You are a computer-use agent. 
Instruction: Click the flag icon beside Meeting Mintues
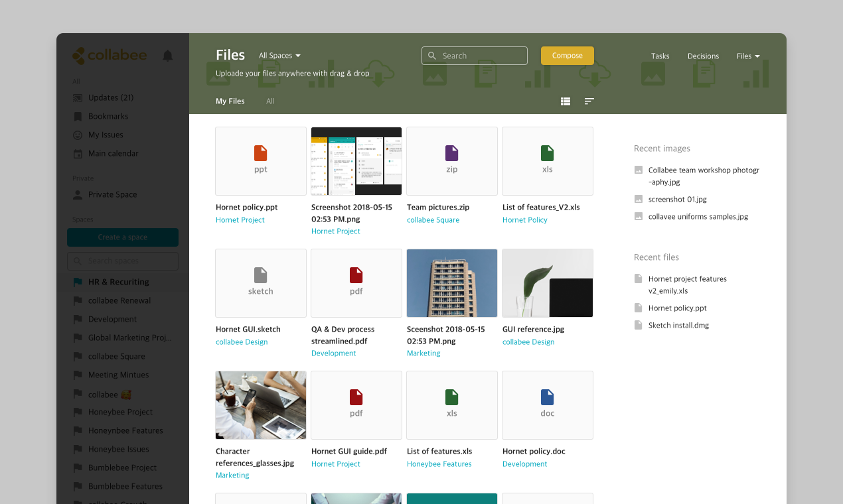[x=78, y=375]
